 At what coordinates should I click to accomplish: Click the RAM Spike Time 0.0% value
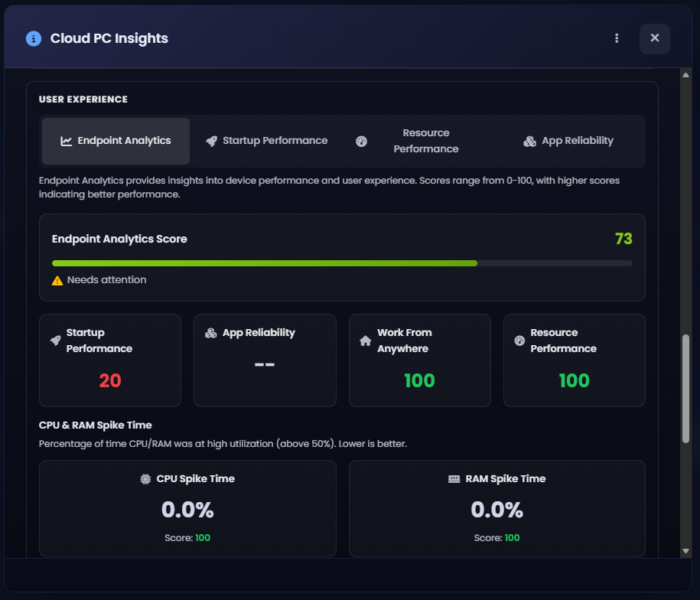pyautogui.click(x=497, y=510)
